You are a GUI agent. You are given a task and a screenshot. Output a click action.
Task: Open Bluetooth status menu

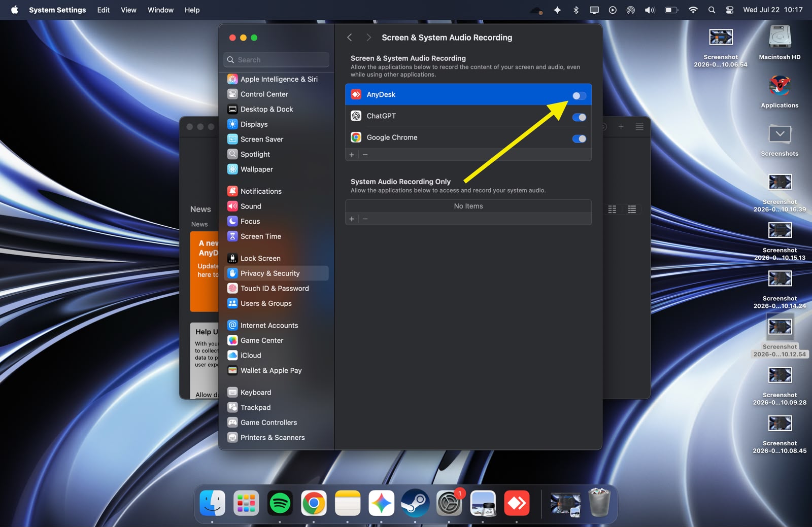(x=576, y=10)
